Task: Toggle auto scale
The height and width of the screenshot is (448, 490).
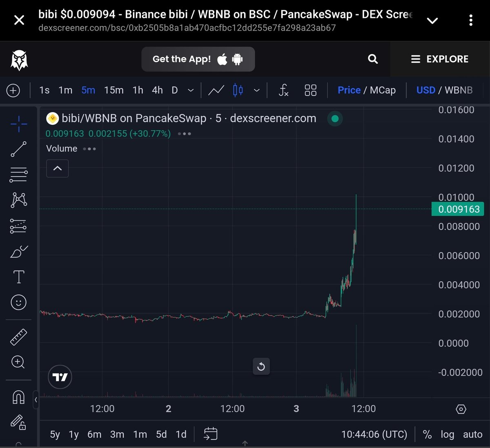Action: pyautogui.click(x=472, y=435)
